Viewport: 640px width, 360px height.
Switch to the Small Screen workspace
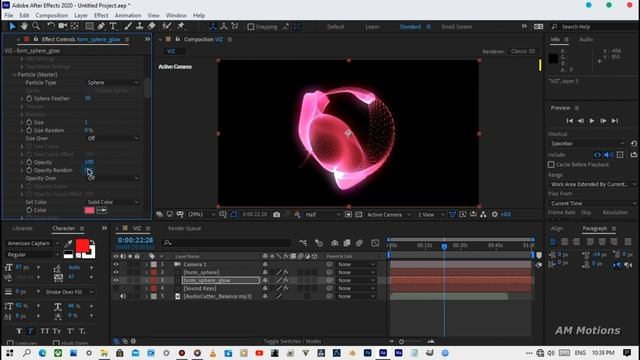click(x=456, y=27)
